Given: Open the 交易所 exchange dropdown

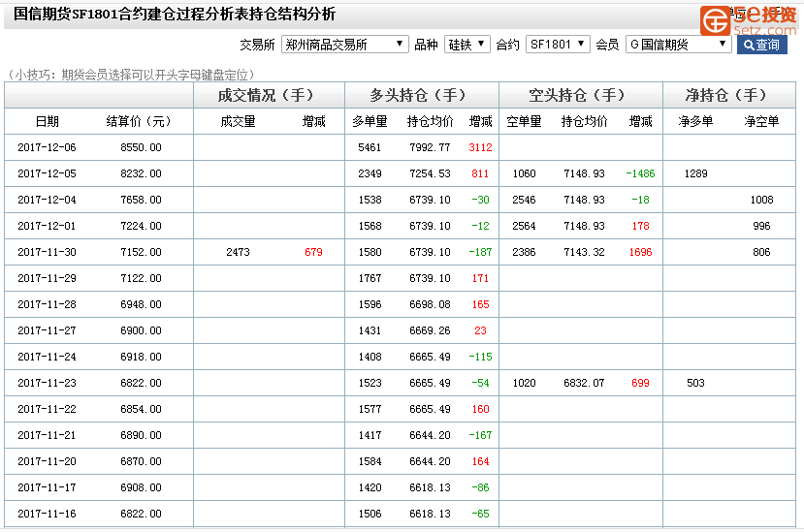Looking at the screenshot, I should click(345, 45).
